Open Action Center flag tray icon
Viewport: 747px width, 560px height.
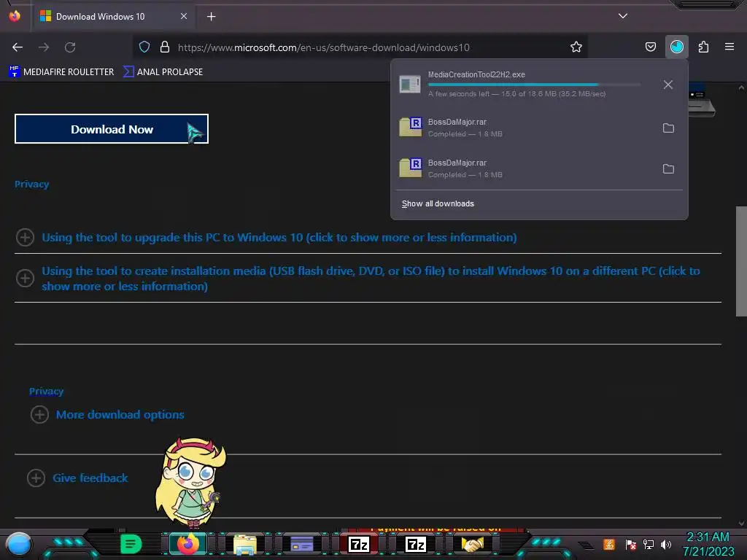pyautogui.click(x=630, y=544)
